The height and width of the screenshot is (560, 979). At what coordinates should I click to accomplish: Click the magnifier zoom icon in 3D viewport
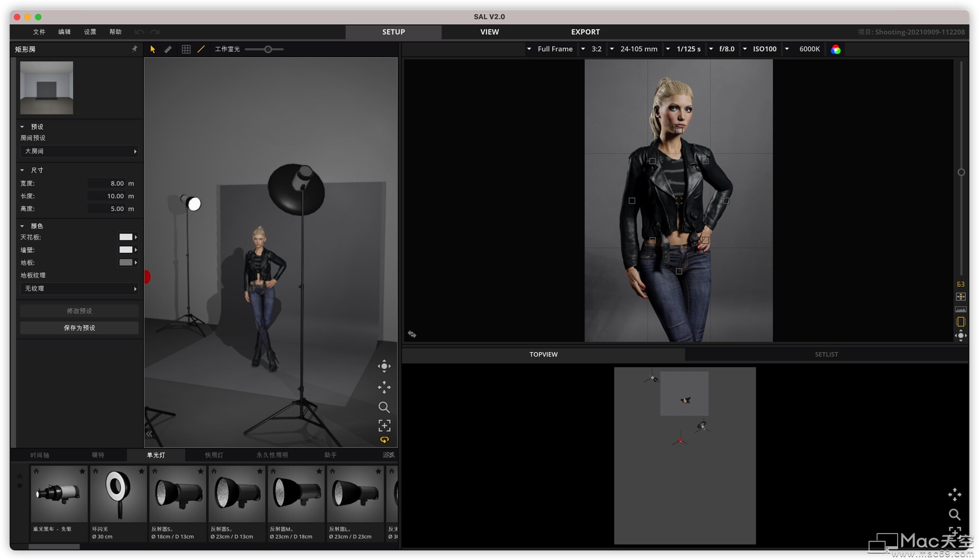tap(384, 407)
